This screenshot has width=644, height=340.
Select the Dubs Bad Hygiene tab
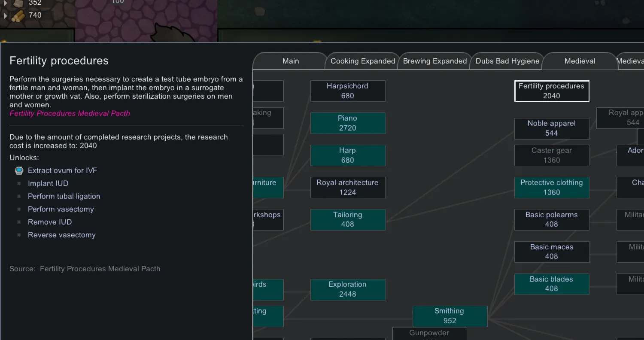(x=507, y=61)
